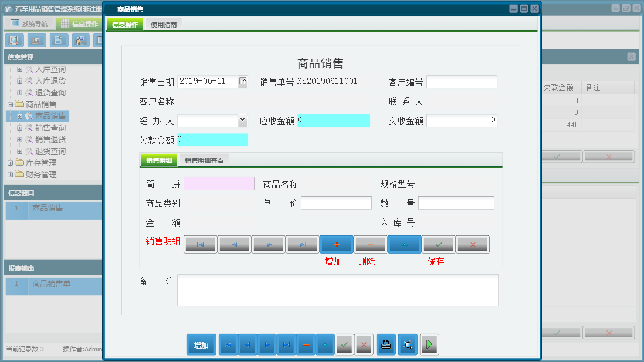Click the 数量 input field
Viewport: 644px width, 362px height.
456,203
